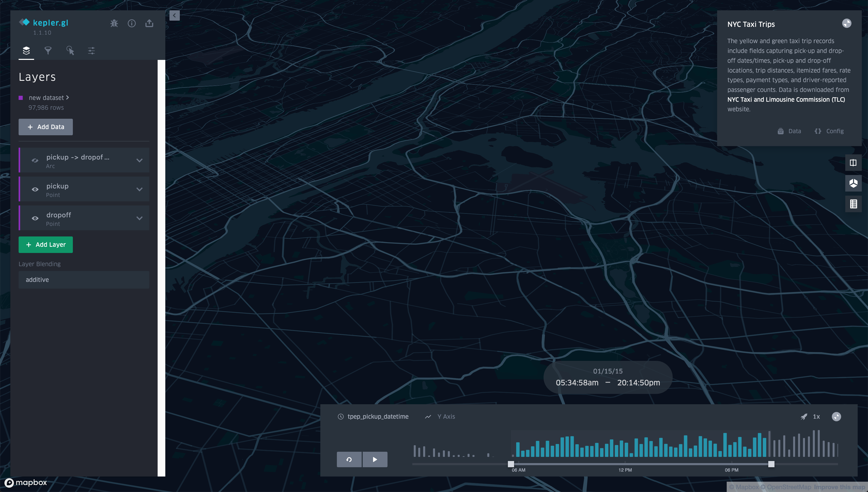
Task: Open the Layers panel tab
Action: pyautogui.click(x=26, y=51)
